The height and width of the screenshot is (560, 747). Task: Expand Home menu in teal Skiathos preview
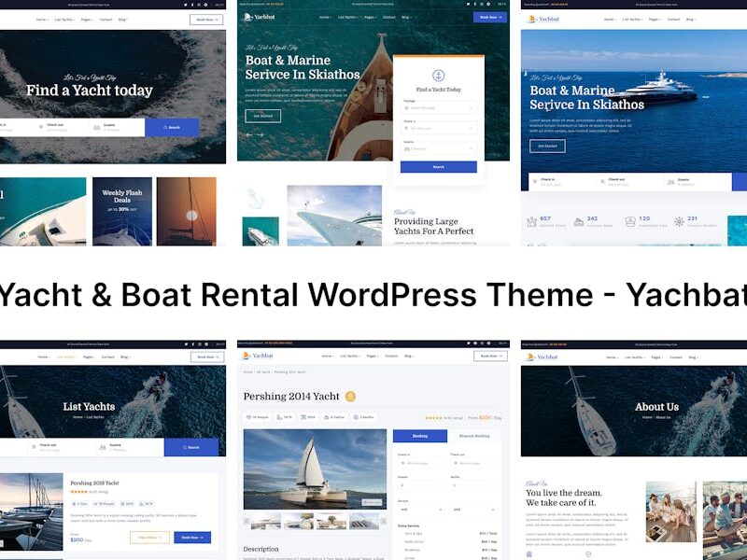325,17
